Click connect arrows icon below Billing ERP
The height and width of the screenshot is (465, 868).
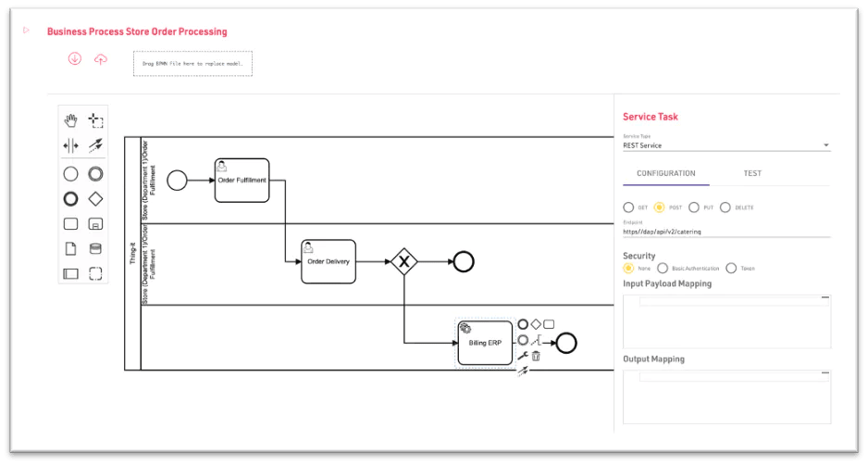coord(523,371)
